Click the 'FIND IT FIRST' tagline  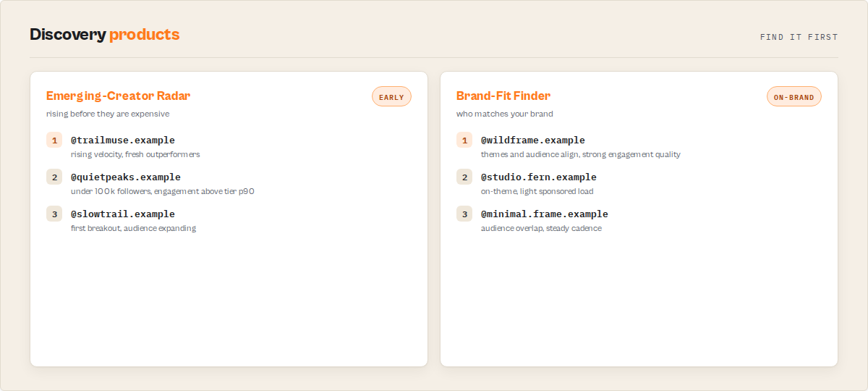799,37
